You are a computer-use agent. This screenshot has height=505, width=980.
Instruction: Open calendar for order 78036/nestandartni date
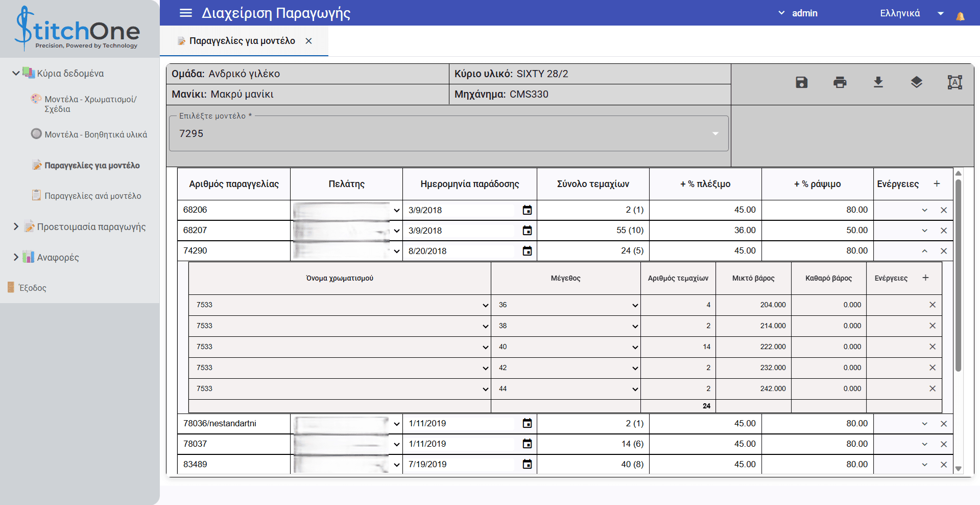coord(528,423)
